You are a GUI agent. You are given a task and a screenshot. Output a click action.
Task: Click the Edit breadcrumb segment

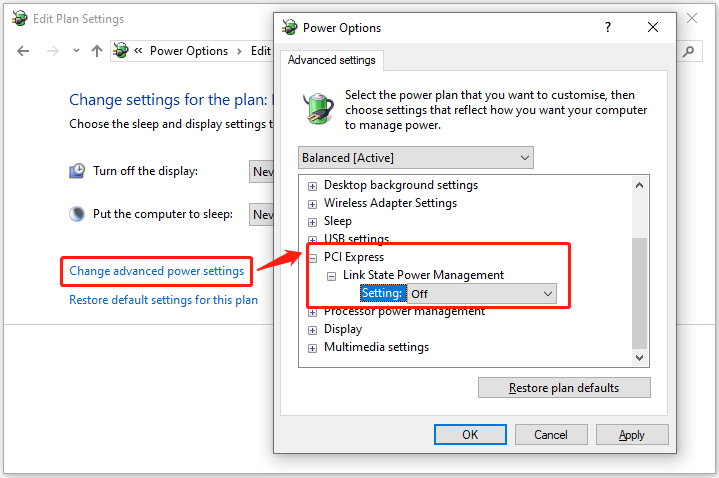(261, 51)
